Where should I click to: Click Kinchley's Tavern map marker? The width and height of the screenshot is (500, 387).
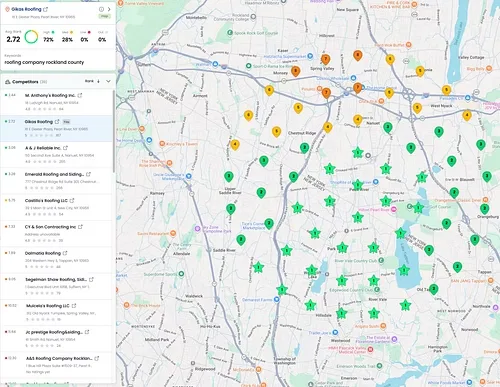(162, 144)
